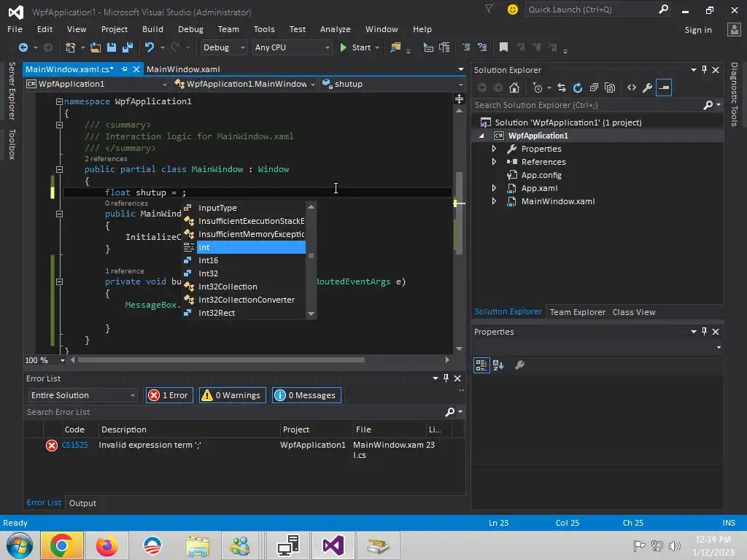Viewport: 747px width, 560px height.
Task: Click the View Code icon in Solution Explorer
Action: [x=632, y=87]
